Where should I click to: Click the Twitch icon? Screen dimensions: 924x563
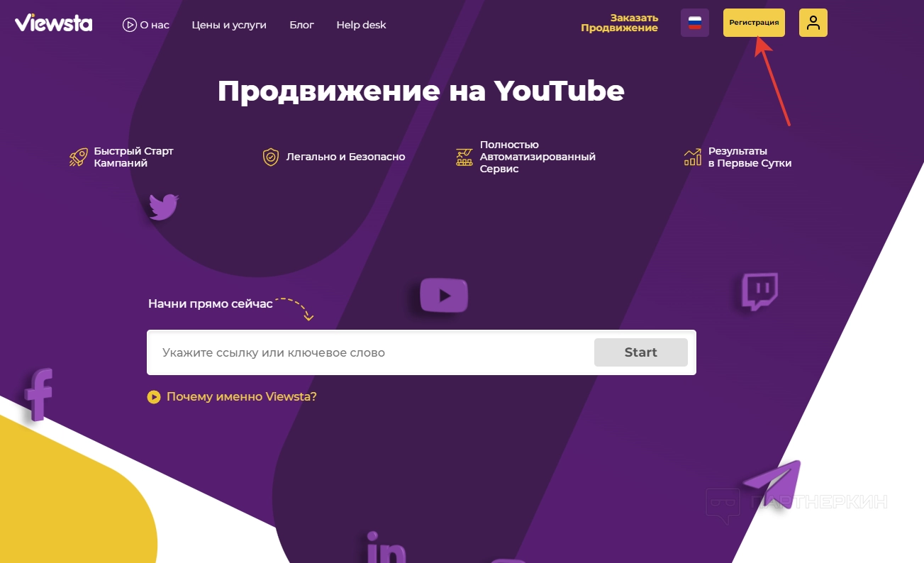pos(760,291)
